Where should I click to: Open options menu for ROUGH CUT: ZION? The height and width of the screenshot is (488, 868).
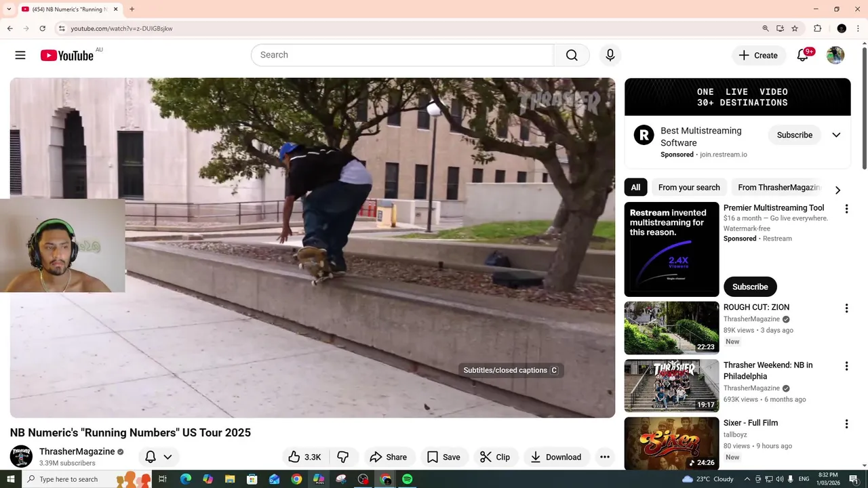pyautogui.click(x=846, y=308)
